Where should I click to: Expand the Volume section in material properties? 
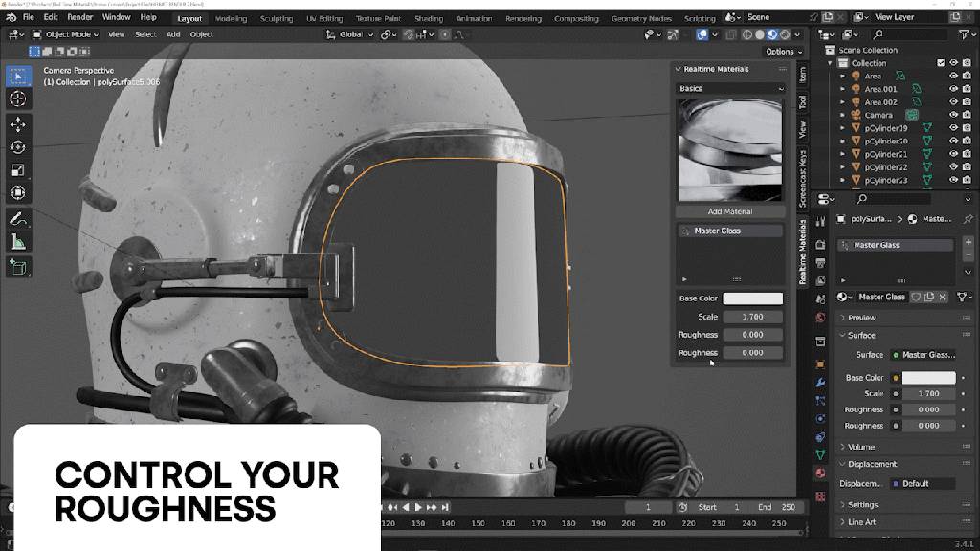tap(861, 447)
